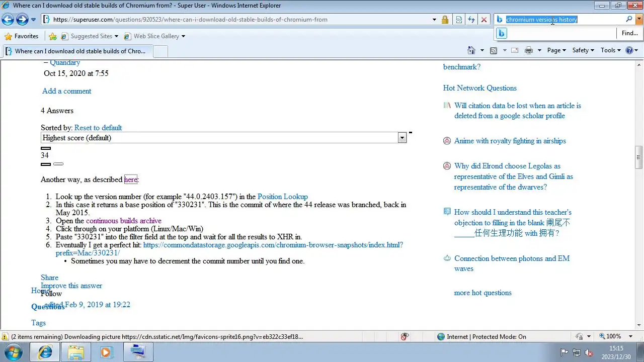Click the Add a comment link

coord(66,91)
